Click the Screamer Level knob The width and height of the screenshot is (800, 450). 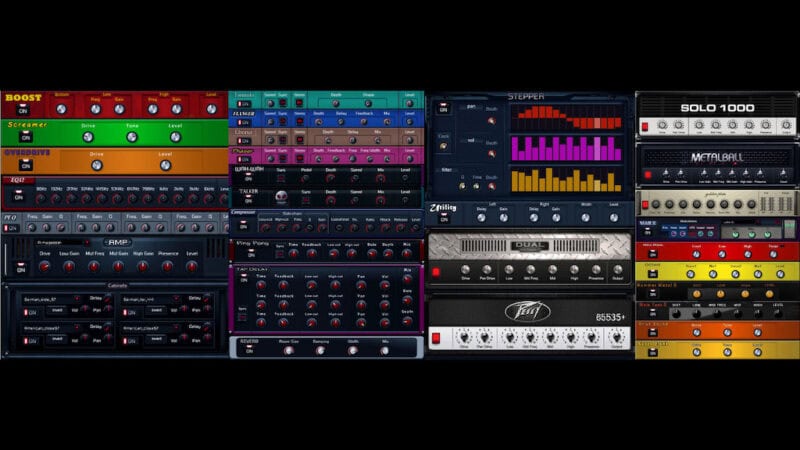(x=175, y=137)
